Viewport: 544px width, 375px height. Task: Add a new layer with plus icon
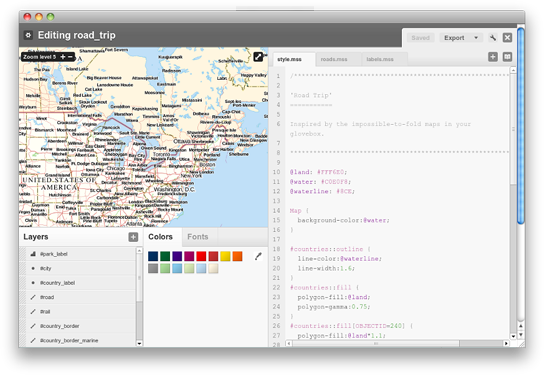(x=133, y=237)
